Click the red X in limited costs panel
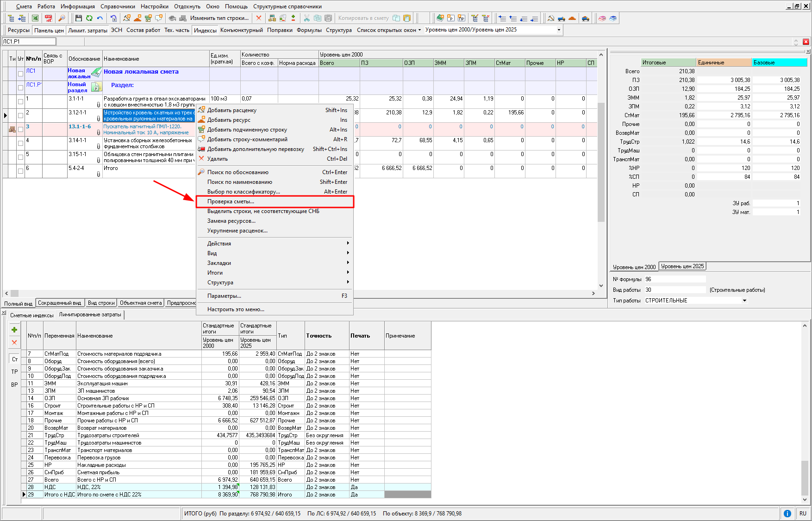The height and width of the screenshot is (521, 812). (x=14, y=343)
